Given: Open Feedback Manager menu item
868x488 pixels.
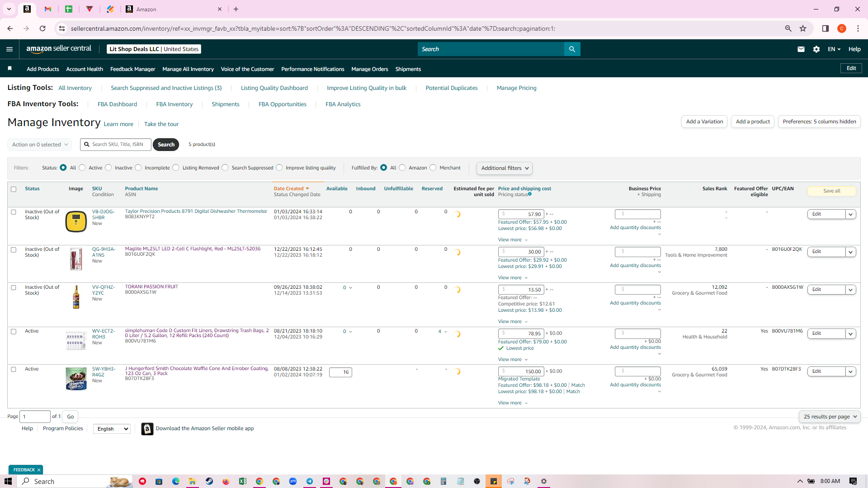Looking at the screenshot, I should 132,69.
